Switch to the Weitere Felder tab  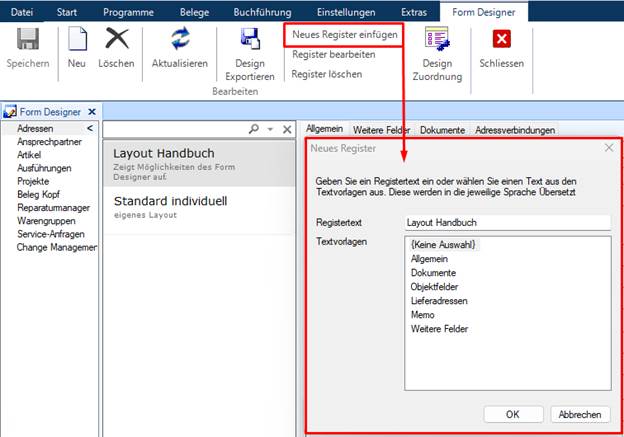(x=381, y=130)
